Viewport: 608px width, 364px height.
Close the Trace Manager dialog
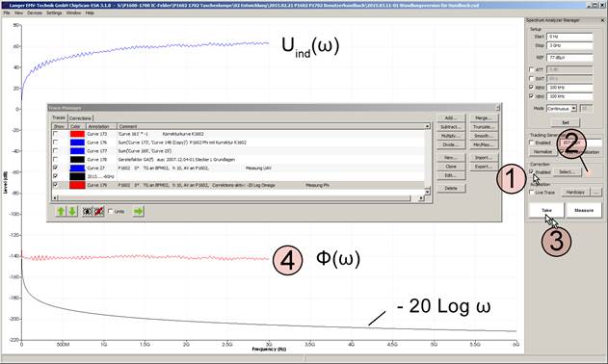coord(498,108)
